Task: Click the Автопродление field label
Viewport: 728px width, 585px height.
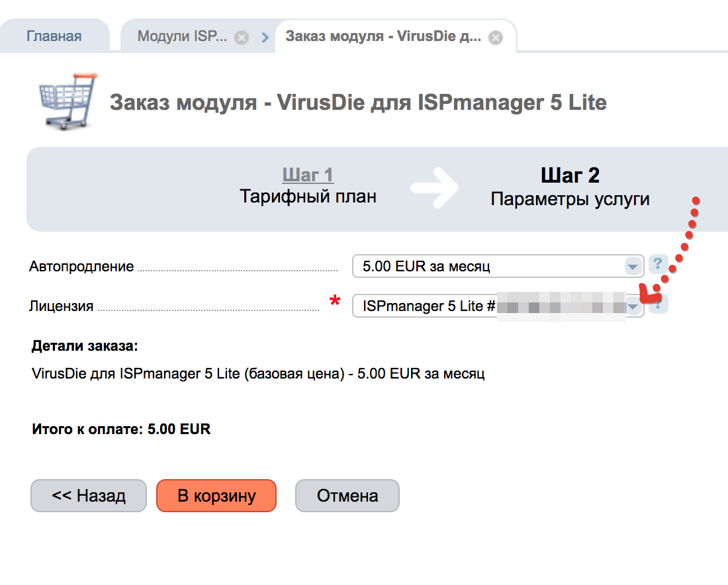Action: coord(81,267)
